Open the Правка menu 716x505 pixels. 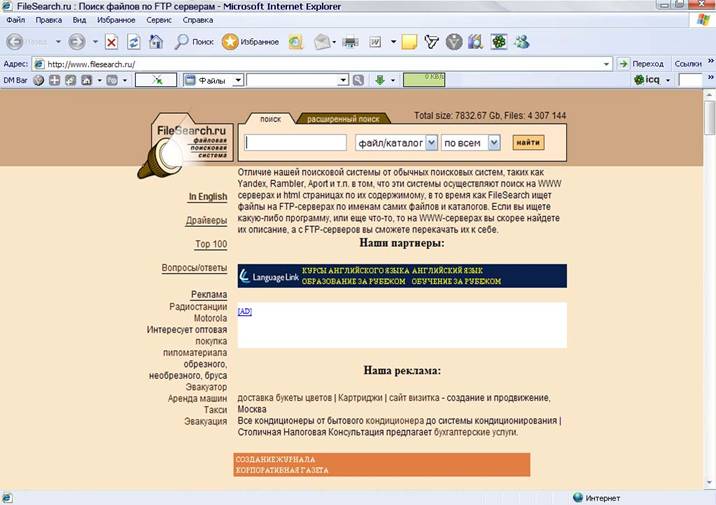pos(48,20)
